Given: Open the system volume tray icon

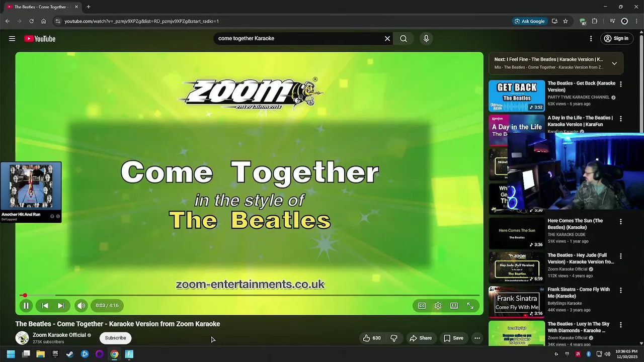Looking at the screenshot, I should click(x=607, y=354).
